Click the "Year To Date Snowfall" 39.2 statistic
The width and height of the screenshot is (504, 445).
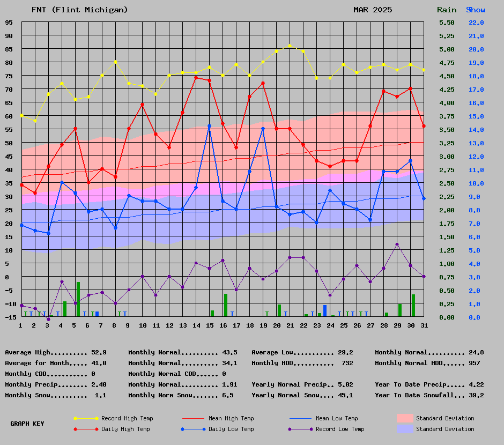tap(429, 395)
